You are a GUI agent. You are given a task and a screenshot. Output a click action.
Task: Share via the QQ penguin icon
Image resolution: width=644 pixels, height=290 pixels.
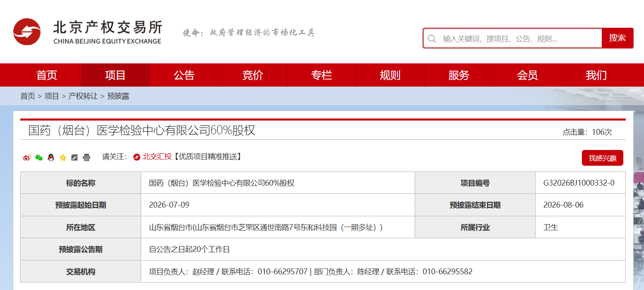(51, 157)
